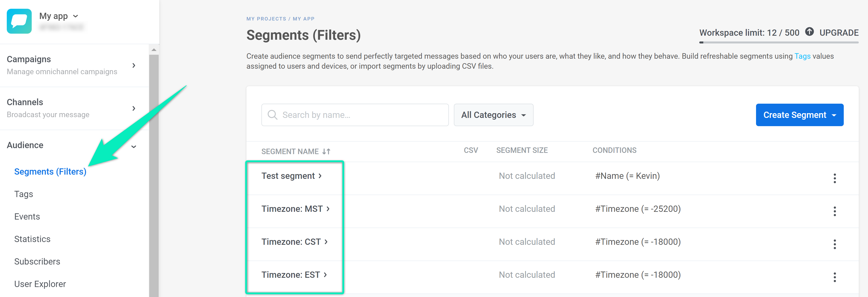Click the UPGRADE link
The width and height of the screenshot is (868, 297).
[x=838, y=33]
